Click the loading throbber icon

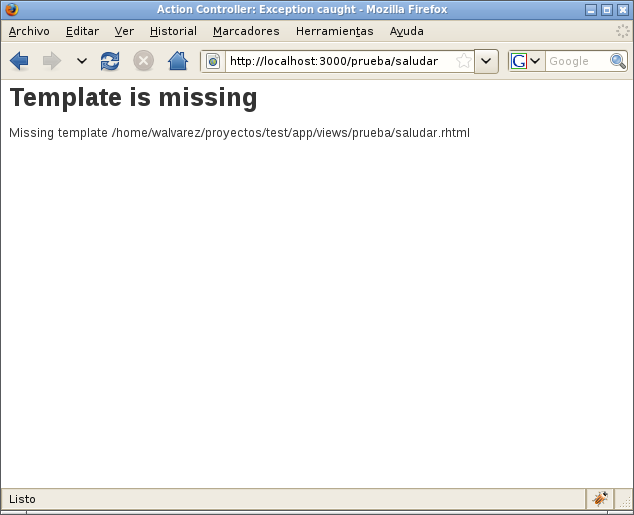(623, 31)
